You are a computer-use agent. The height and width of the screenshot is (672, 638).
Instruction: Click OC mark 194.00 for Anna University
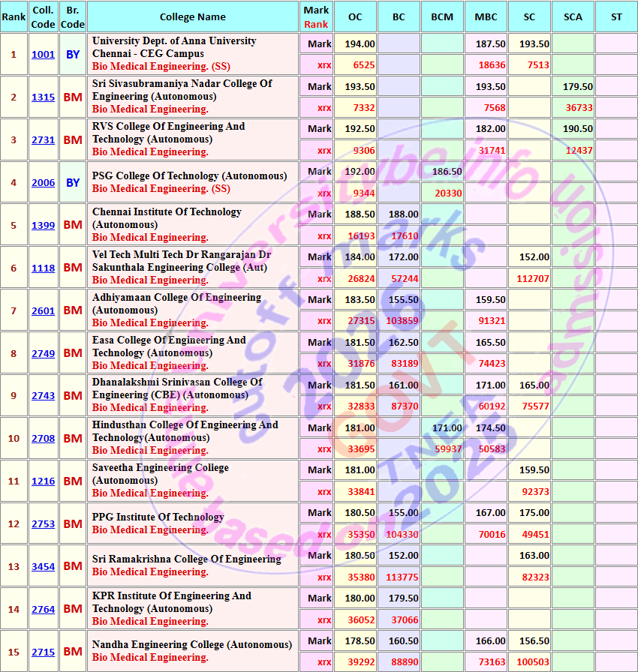point(360,43)
